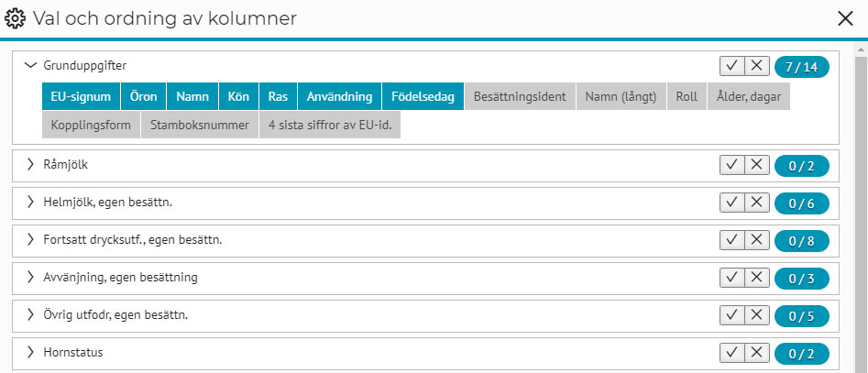Viewport: 868px width, 373px height.
Task: Select all Råmjölk columns with checkmark icon
Action: [731, 166]
